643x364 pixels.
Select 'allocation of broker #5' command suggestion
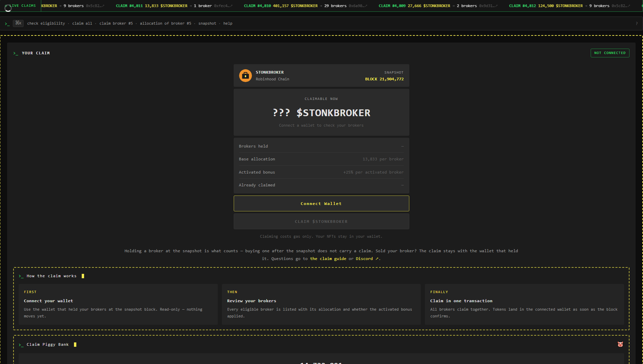pos(165,23)
